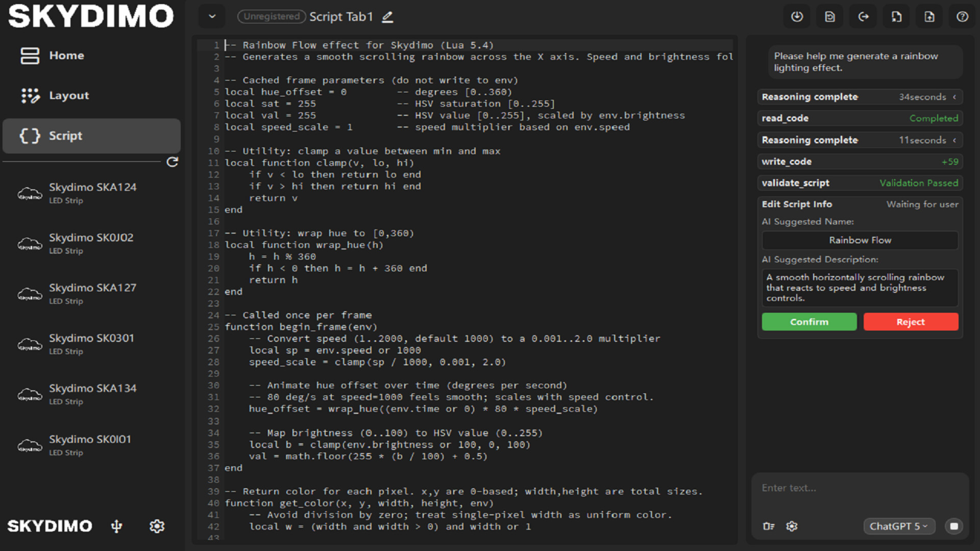Import a script via the file upload icon
This screenshot has height=551, width=980.
pos(929,16)
